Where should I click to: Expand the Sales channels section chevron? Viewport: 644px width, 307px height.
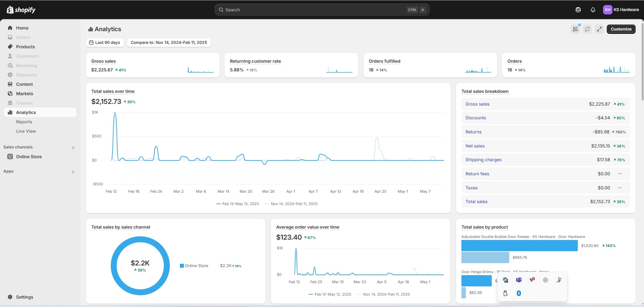(73, 147)
